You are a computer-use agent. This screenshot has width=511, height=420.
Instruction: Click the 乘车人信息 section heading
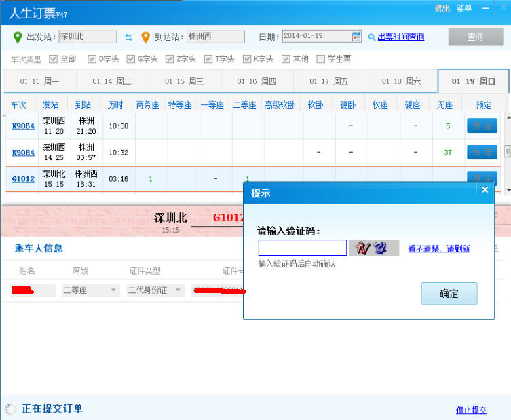[x=39, y=248]
